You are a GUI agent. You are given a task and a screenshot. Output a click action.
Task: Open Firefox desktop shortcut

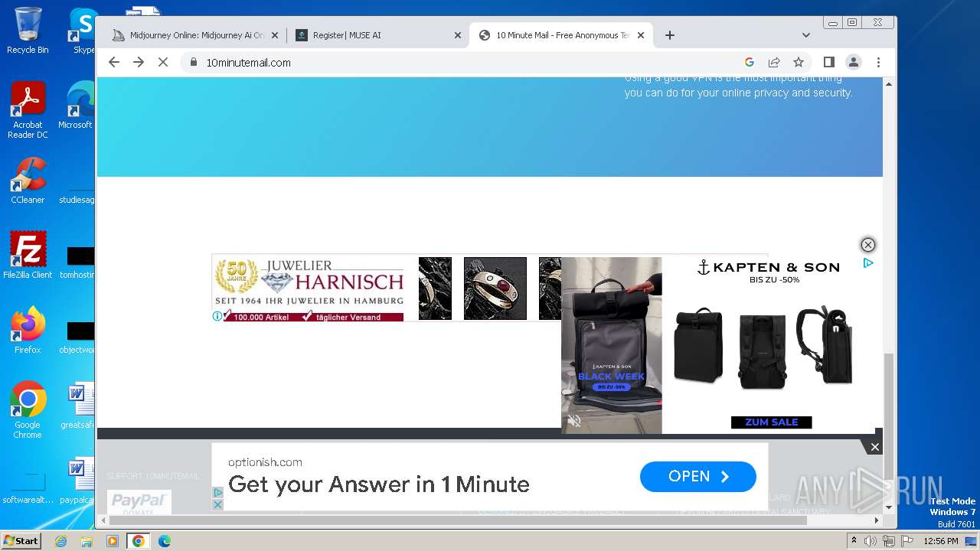(x=28, y=331)
